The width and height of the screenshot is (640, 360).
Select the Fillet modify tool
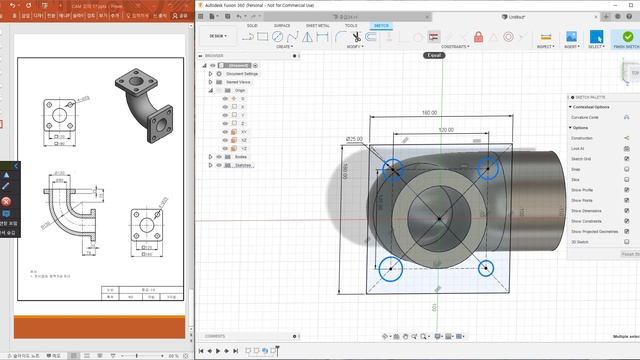341,37
